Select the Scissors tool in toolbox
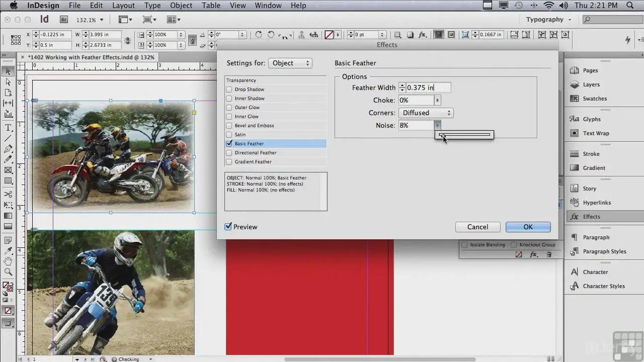This screenshot has height=362, width=644. pyautogui.click(x=8, y=194)
